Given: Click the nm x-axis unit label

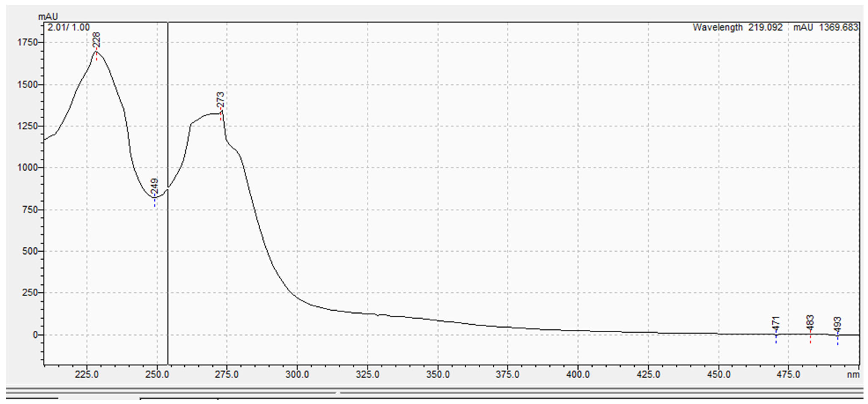Looking at the screenshot, I should tap(853, 375).
